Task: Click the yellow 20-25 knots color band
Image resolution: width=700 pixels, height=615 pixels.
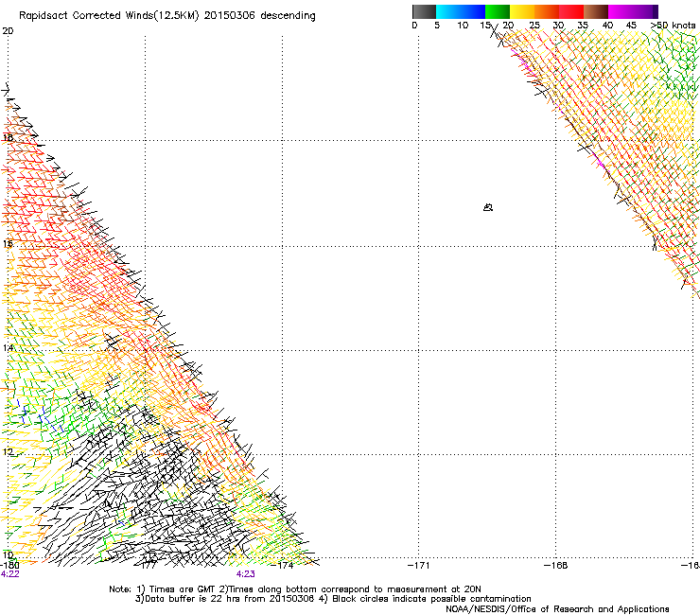Action: click(522, 11)
